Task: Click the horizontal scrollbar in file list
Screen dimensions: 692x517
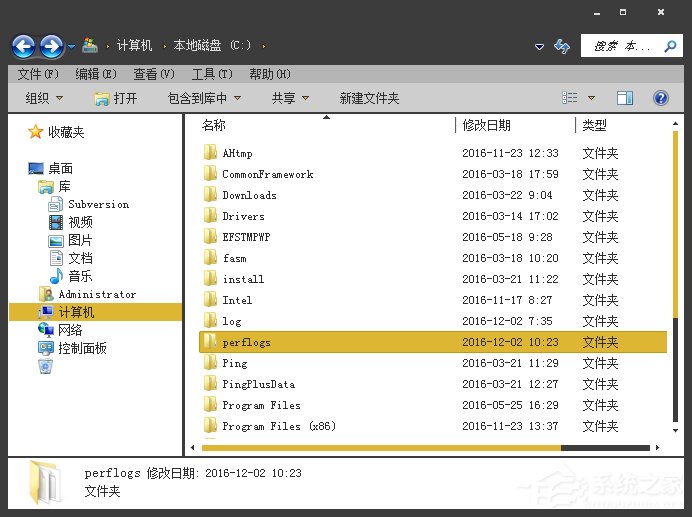Action: [x=380, y=447]
